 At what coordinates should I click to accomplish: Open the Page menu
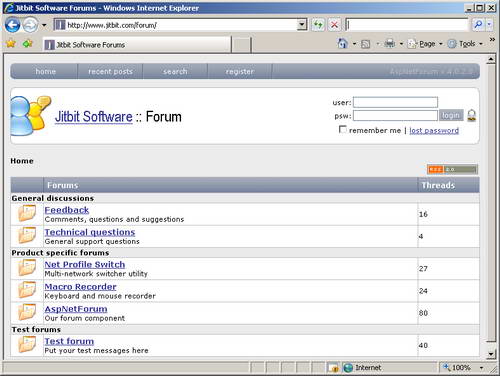coord(425,44)
